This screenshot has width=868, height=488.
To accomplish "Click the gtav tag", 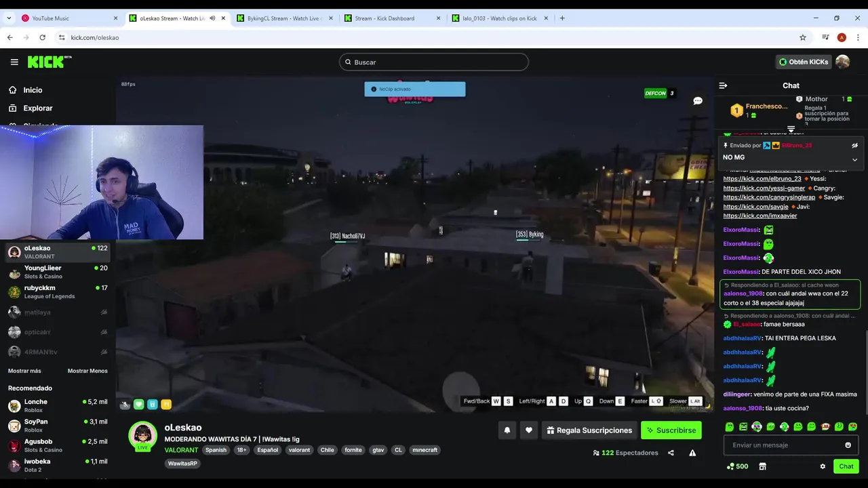I will [x=378, y=450].
